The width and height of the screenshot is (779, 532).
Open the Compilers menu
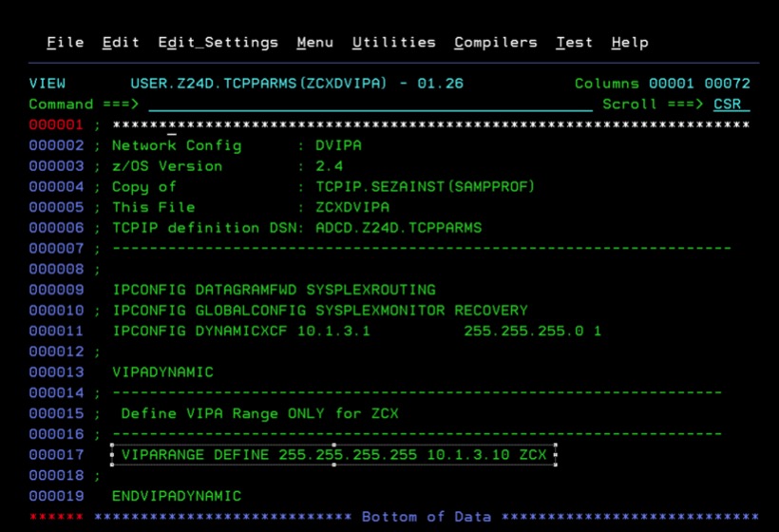tap(496, 43)
